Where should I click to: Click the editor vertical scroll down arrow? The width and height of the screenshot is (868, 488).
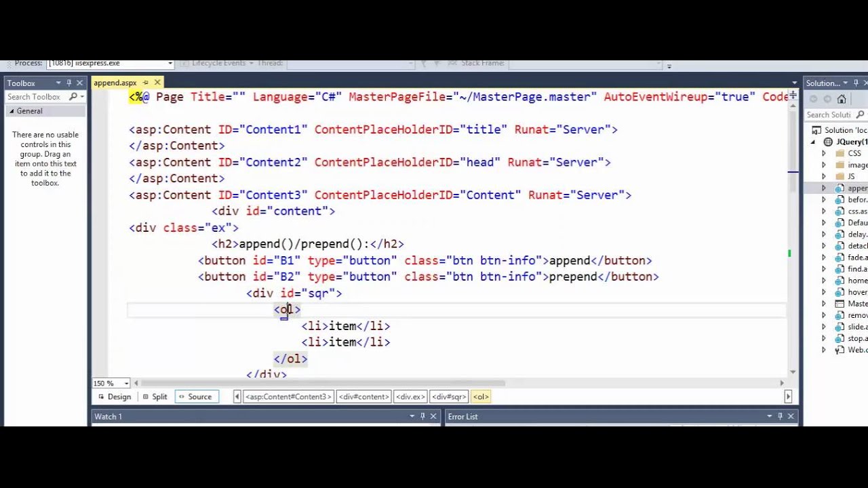tap(793, 372)
